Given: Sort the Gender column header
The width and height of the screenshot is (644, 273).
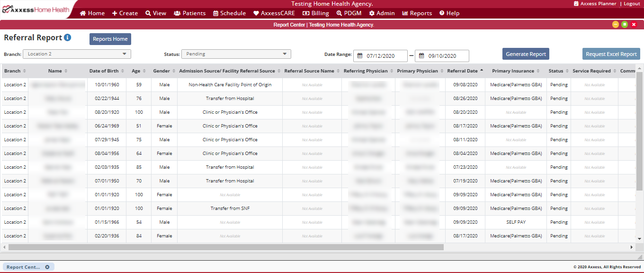Looking at the screenshot, I should tap(164, 71).
